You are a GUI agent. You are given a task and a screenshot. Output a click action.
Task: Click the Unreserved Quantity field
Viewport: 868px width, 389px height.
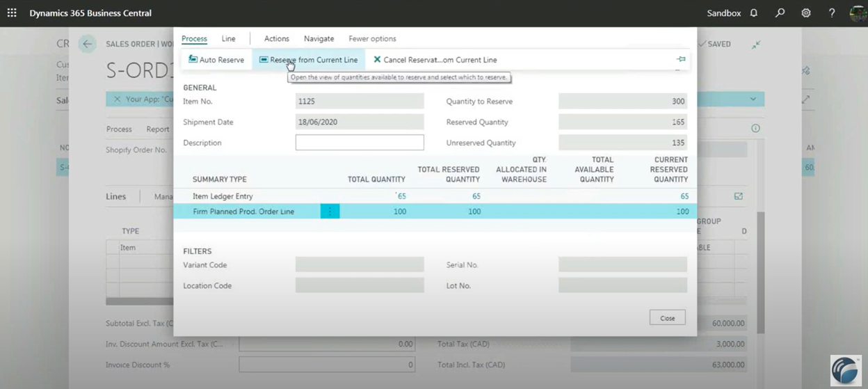click(x=622, y=143)
